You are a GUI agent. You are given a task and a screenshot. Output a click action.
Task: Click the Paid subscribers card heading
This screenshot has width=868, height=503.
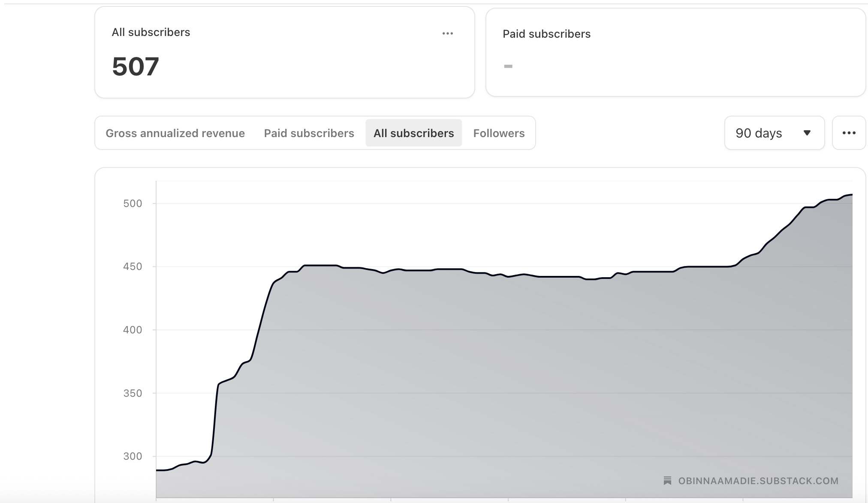pos(546,34)
